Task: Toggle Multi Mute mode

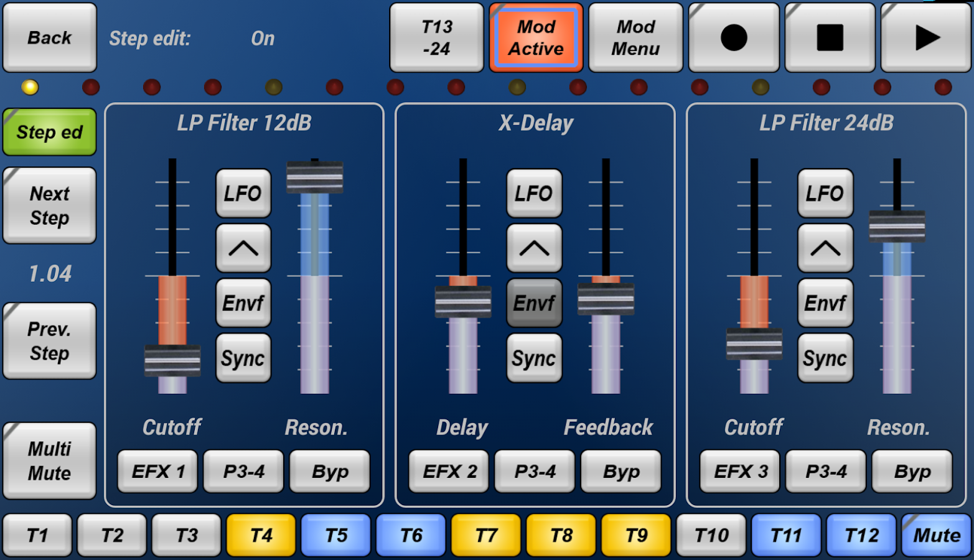Action: point(49,460)
